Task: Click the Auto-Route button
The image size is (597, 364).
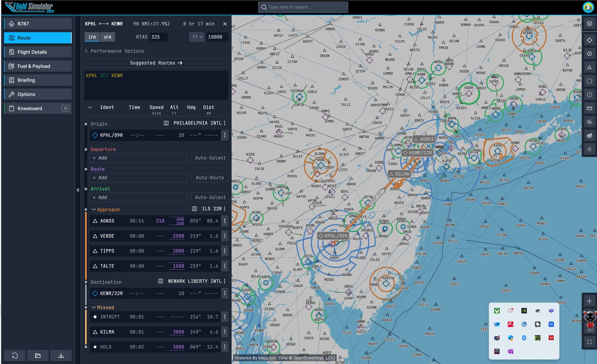Action: (x=210, y=178)
